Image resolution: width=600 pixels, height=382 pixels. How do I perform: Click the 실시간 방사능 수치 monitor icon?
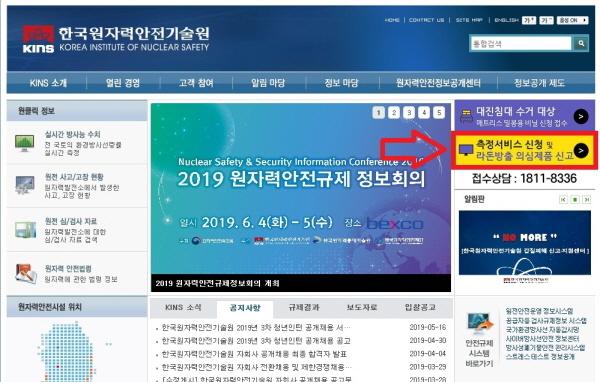coord(24,143)
